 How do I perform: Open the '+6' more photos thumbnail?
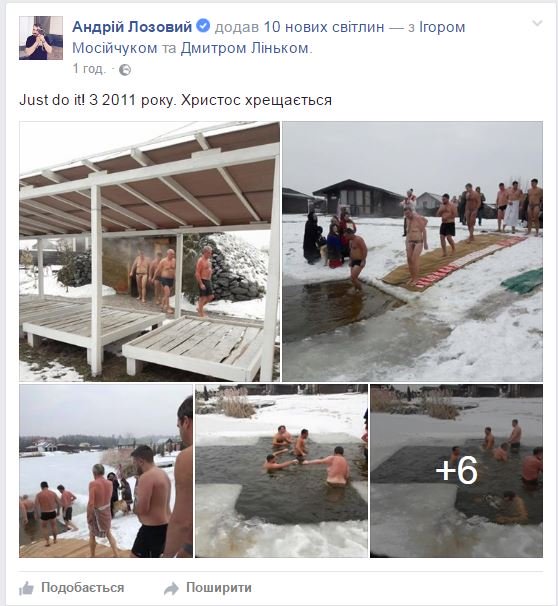coord(456,471)
